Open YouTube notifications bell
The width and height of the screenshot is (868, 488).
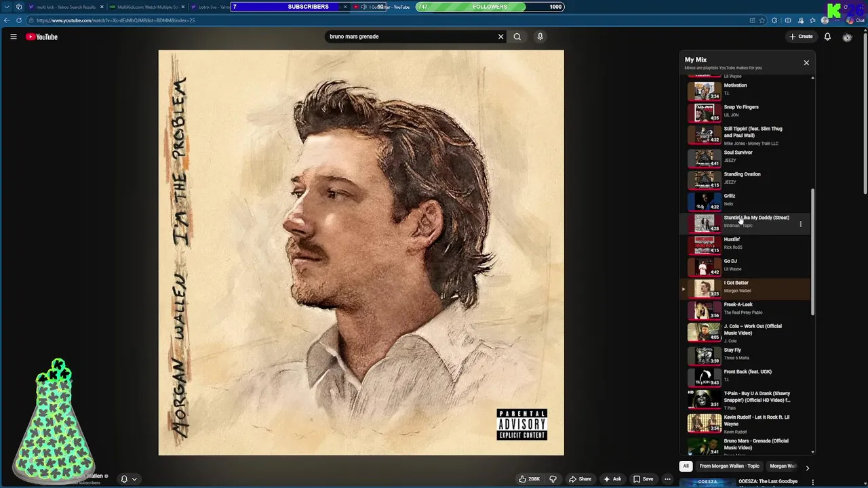click(827, 37)
